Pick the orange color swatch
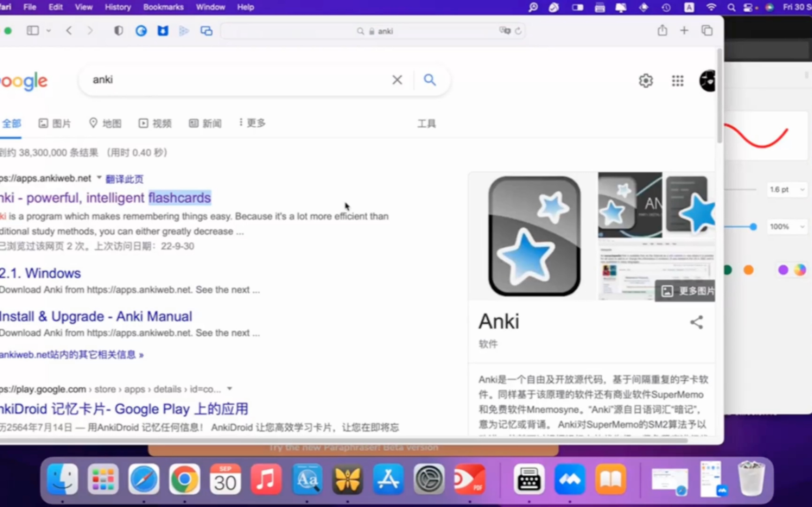 [x=748, y=270]
